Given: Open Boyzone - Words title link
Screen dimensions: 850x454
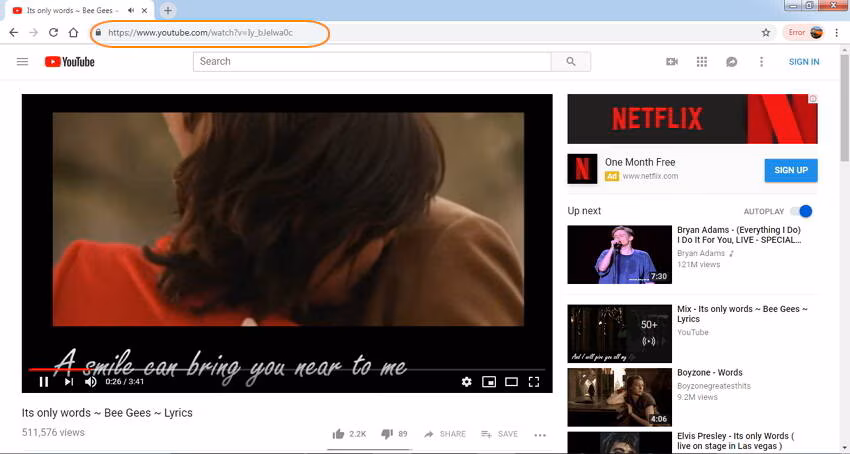Looking at the screenshot, I should [x=710, y=373].
